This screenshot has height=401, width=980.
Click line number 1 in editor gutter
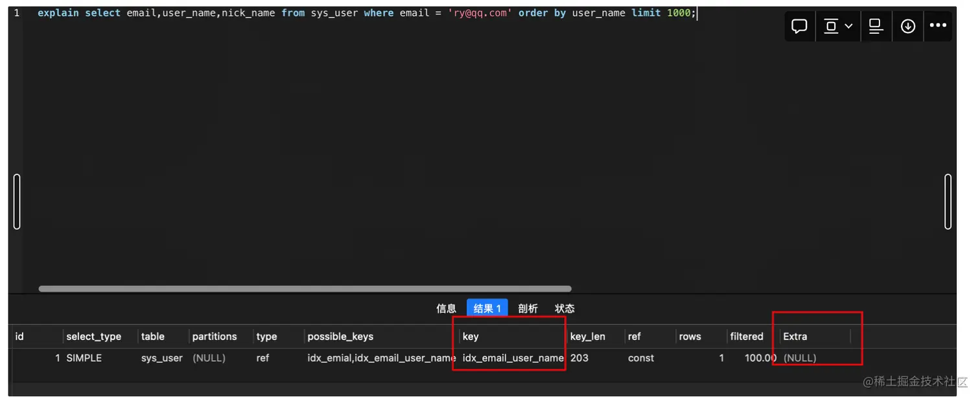(17, 13)
